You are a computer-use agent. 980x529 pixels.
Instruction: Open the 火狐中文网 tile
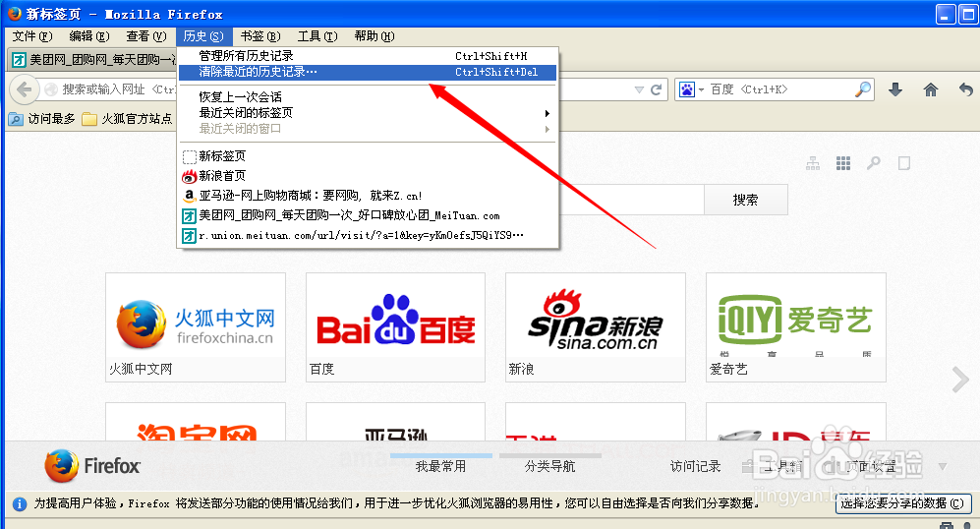tap(196, 327)
